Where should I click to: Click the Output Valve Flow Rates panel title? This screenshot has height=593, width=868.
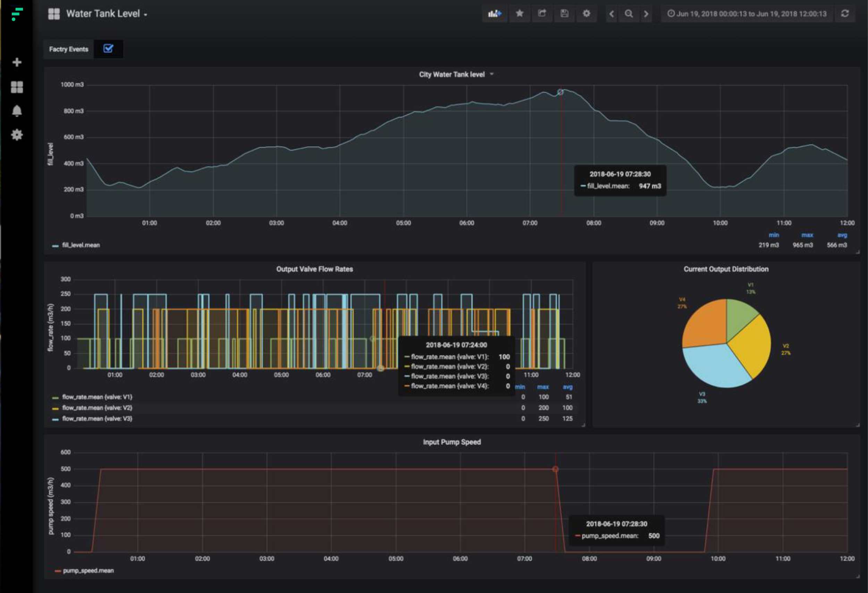(314, 269)
